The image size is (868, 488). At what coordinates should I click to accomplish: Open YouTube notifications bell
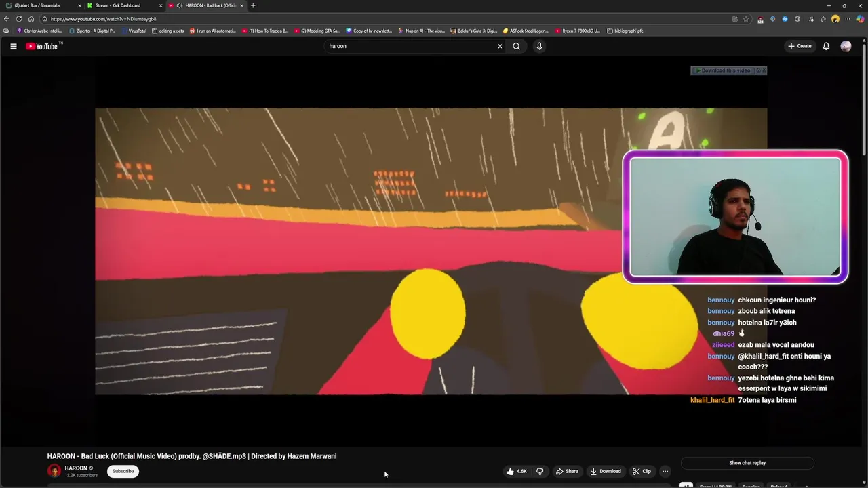(x=826, y=46)
